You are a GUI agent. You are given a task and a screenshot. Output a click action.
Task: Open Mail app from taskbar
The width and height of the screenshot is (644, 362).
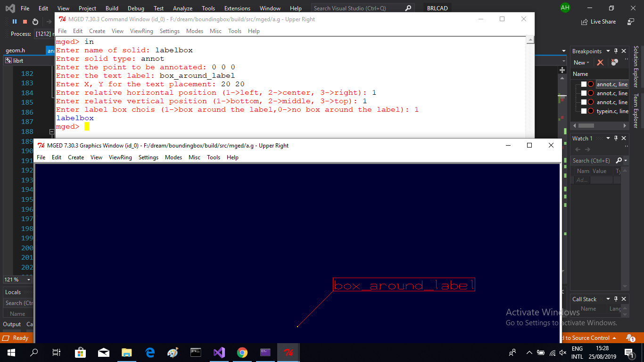click(103, 353)
